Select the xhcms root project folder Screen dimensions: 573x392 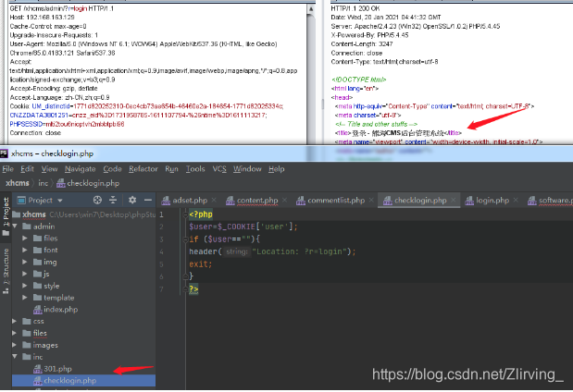click(x=34, y=214)
